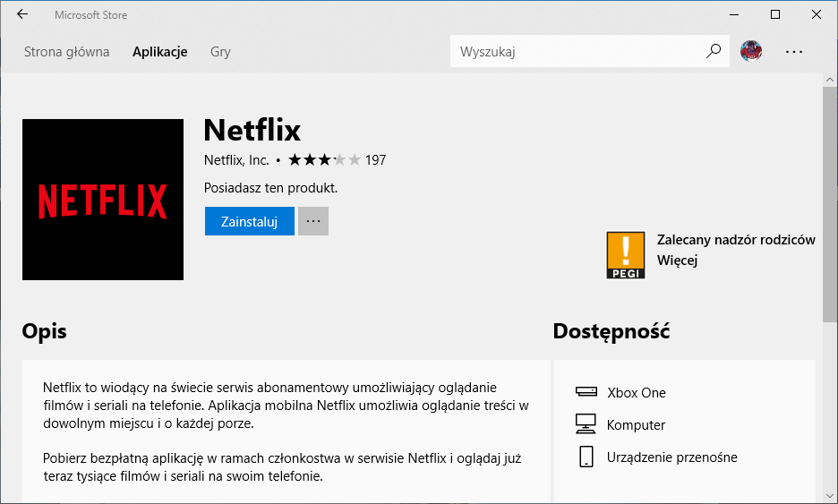838x504 pixels.
Task: Click the vertical scrollbar thumb
Action: [x=829, y=205]
